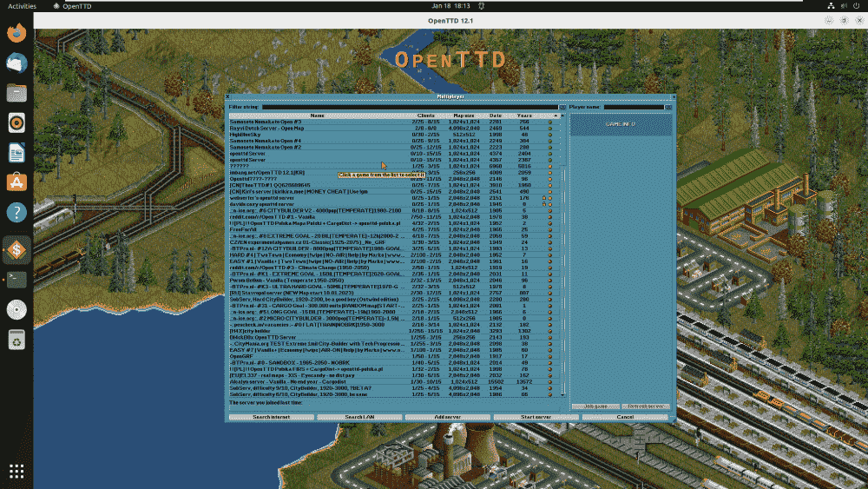Click lock icon on webserfer's openttd server row

(543, 198)
